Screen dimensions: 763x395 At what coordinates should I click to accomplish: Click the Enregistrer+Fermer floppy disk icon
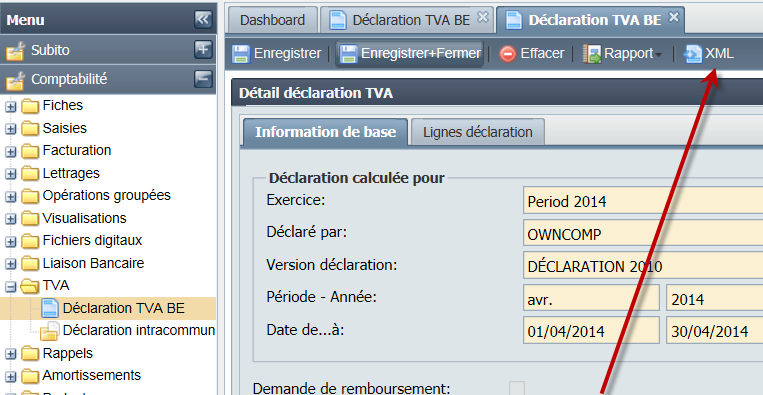pos(348,54)
